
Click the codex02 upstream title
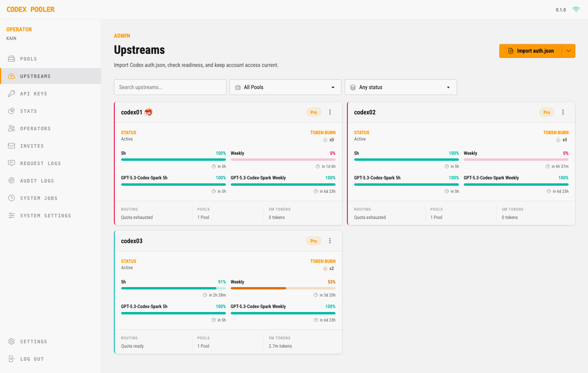(365, 112)
